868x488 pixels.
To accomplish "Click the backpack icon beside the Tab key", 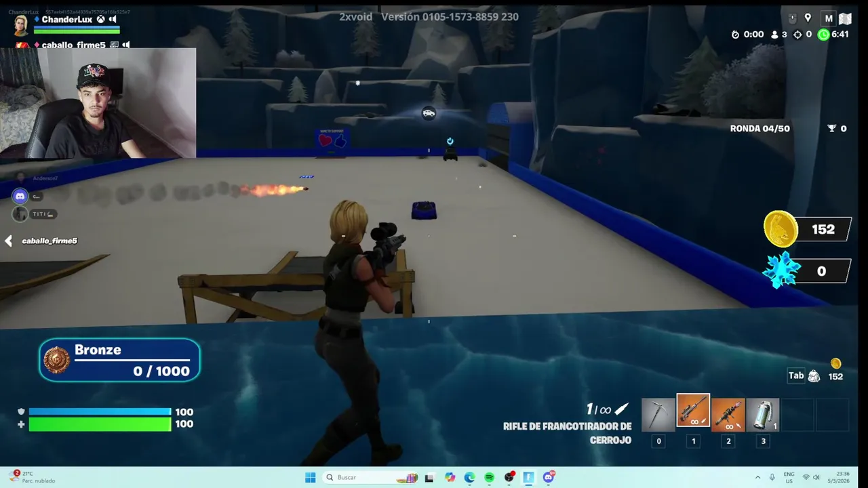I will [814, 376].
